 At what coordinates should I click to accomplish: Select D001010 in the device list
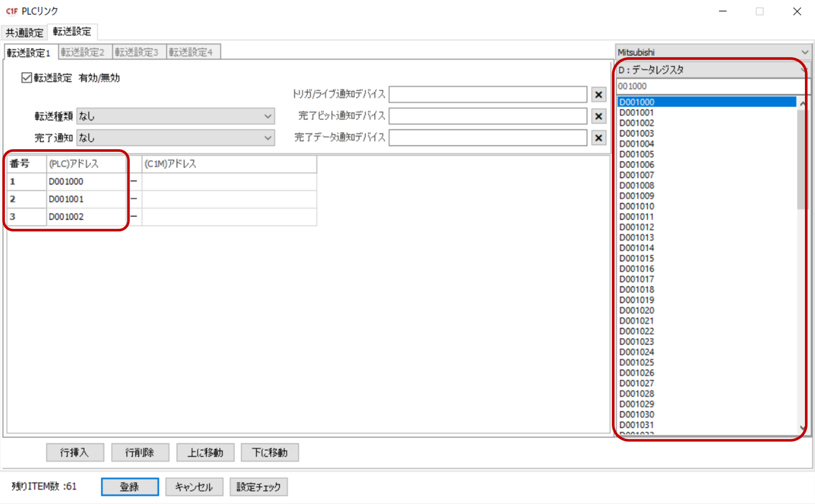pyautogui.click(x=637, y=206)
